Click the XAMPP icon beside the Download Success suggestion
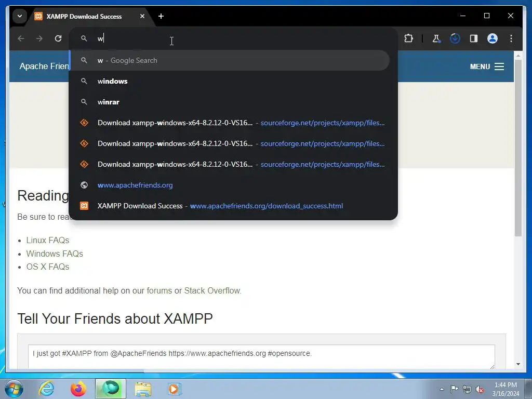The height and width of the screenshot is (399, 532). tap(84, 206)
